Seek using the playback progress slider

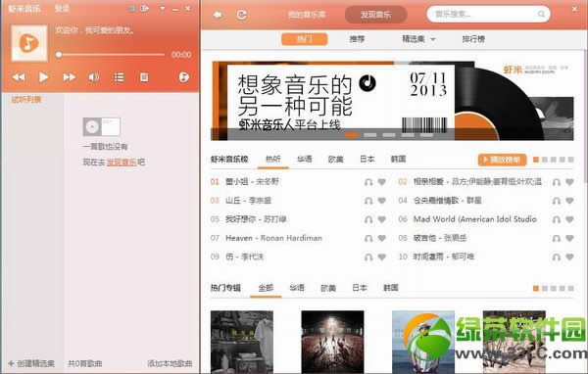click(110, 55)
